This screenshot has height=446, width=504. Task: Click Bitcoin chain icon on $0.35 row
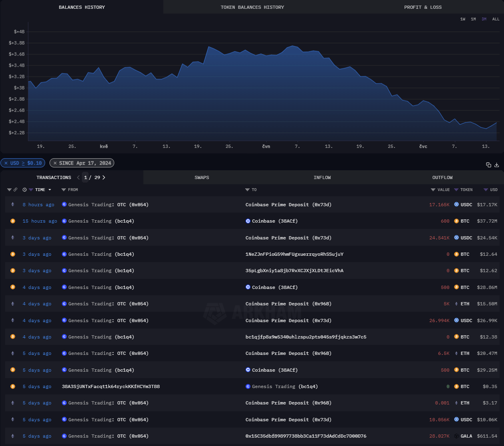[13, 386]
